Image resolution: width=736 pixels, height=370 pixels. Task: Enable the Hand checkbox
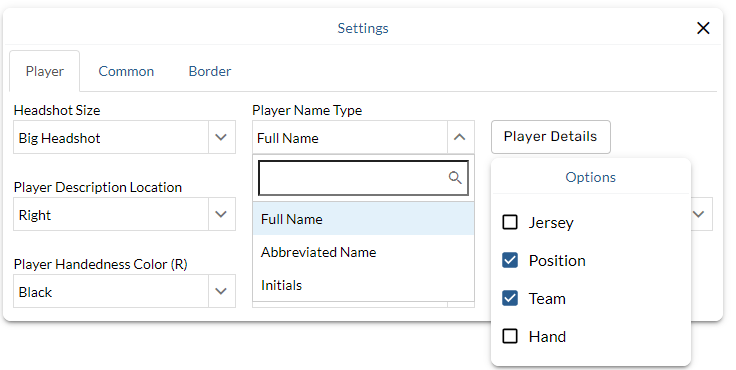(x=510, y=336)
